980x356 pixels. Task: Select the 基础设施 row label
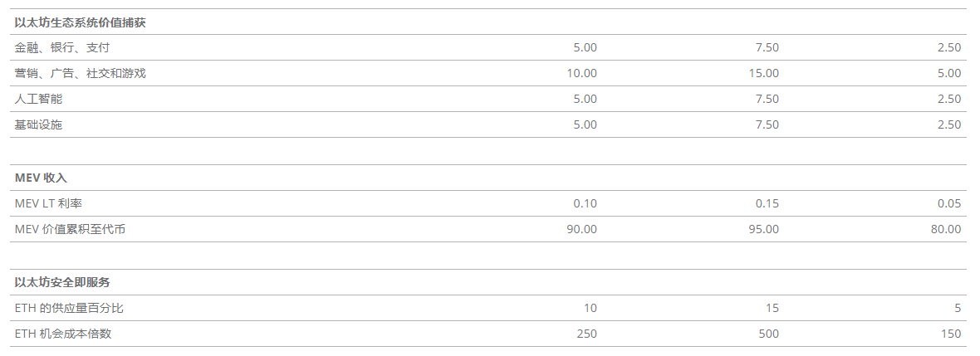point(38,124)
